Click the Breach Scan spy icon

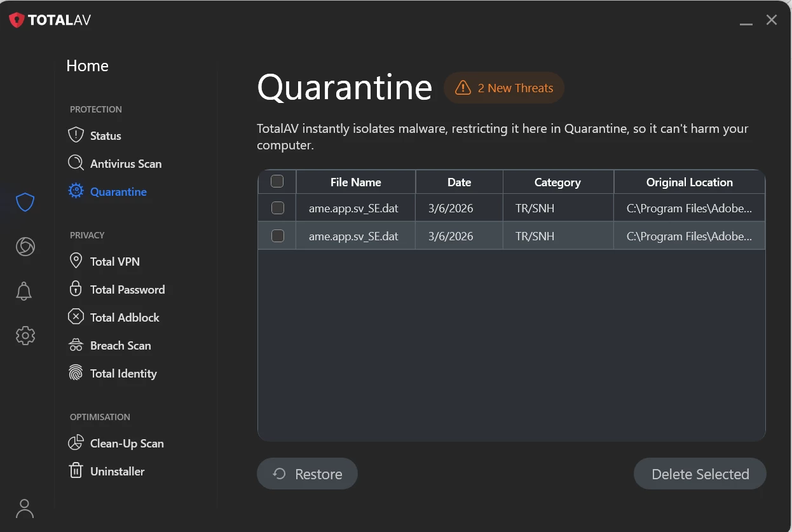click(x=76, y=345)
